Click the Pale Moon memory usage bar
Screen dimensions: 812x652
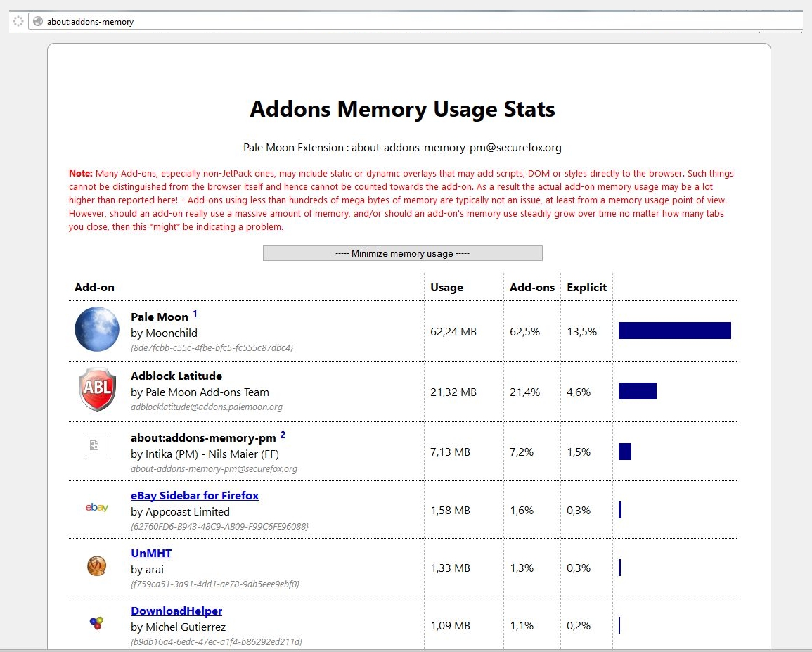[674, 331]
